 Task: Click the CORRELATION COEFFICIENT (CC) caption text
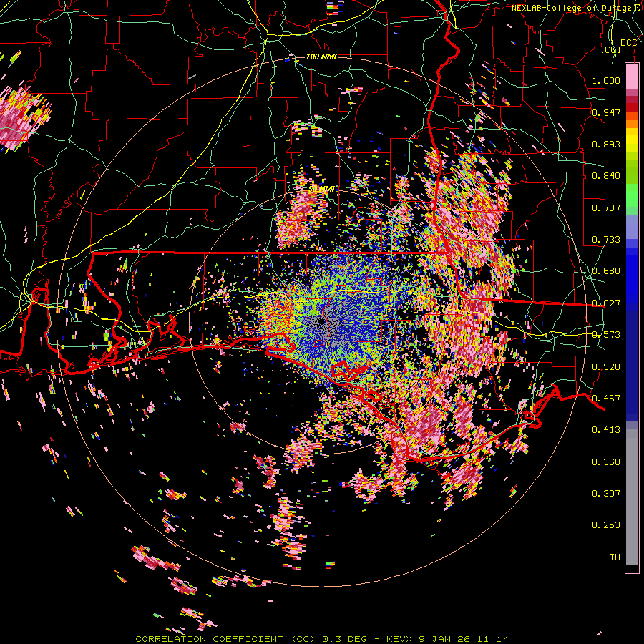[225, 639]
